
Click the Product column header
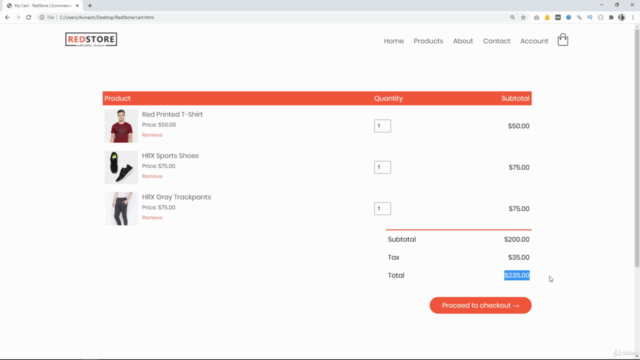click(x=118, y=98)
